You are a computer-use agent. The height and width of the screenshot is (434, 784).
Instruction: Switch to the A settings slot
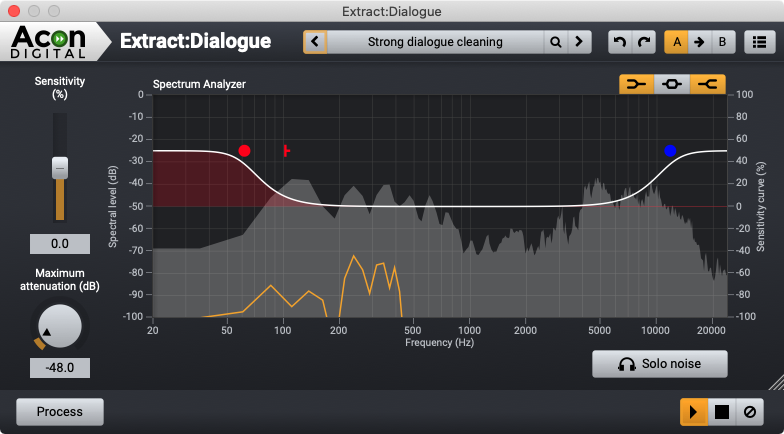[677, 42]
